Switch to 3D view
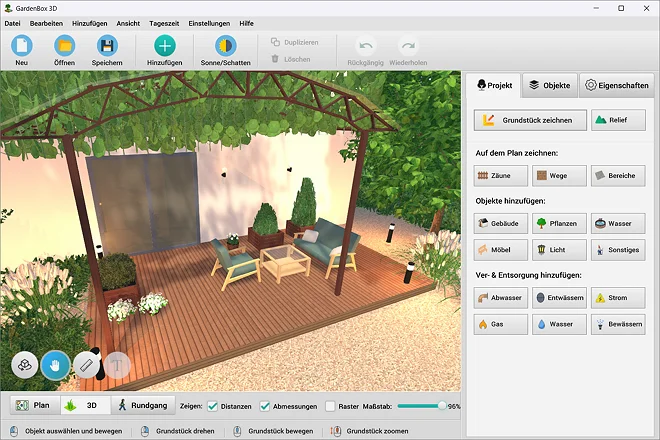The height and width of the screenshot is (440, 660). click(x=85, y=405)
